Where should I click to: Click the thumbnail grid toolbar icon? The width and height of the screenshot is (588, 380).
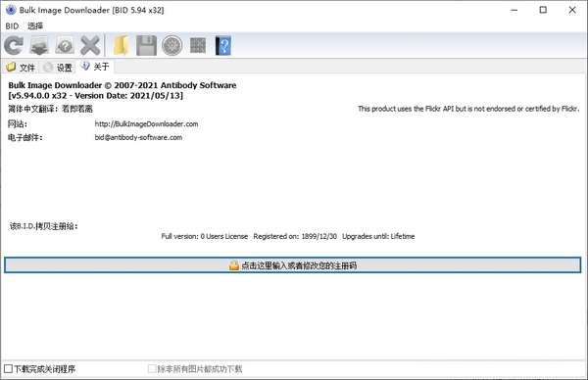click(198, 45)
